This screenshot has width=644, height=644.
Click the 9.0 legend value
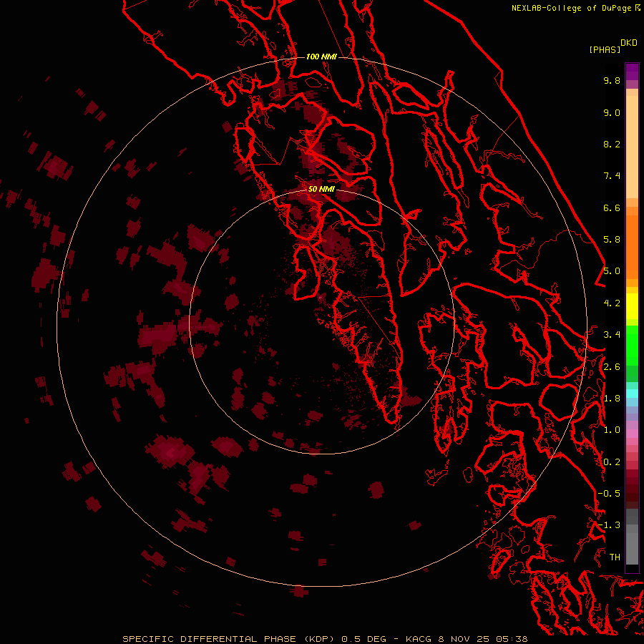click(612, 113)
